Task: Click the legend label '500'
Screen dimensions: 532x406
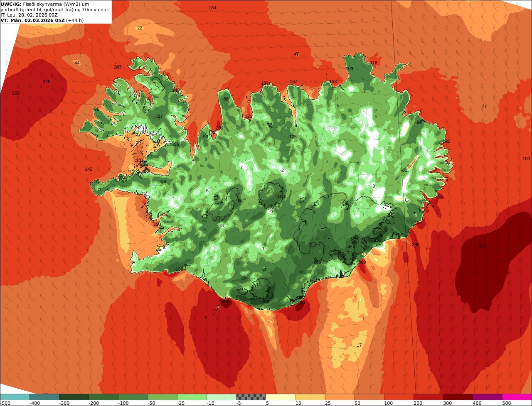Action: pos(506,403)
